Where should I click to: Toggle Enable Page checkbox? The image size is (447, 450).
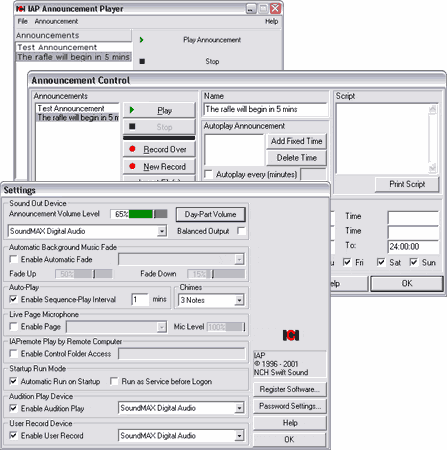14,327
